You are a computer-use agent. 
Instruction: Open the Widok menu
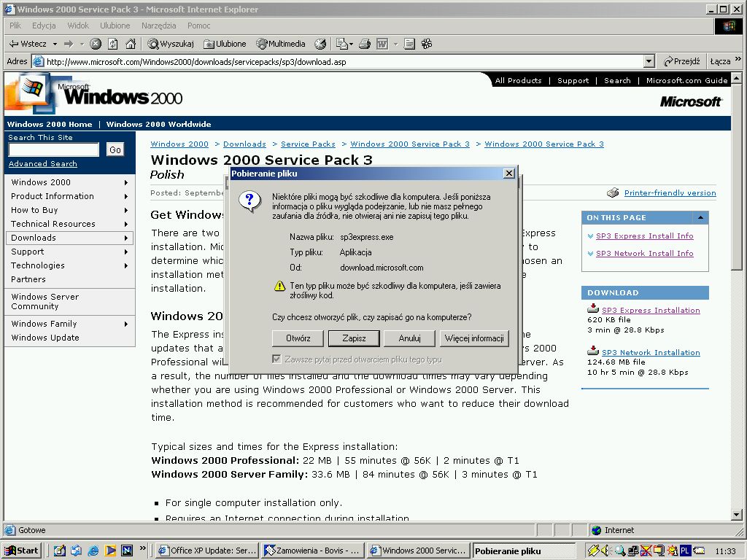[78, 26]
